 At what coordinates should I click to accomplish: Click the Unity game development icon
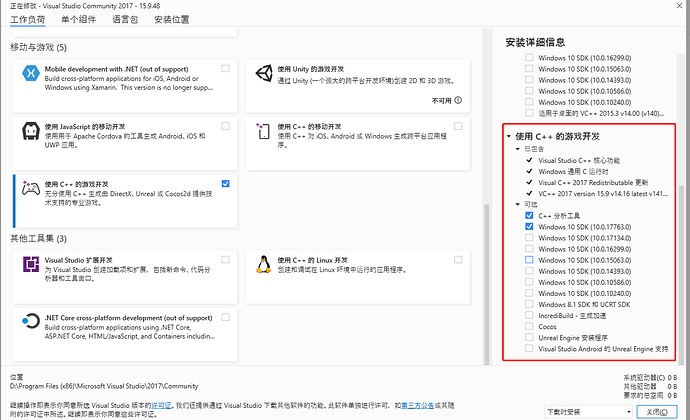[x=264, y=73]
